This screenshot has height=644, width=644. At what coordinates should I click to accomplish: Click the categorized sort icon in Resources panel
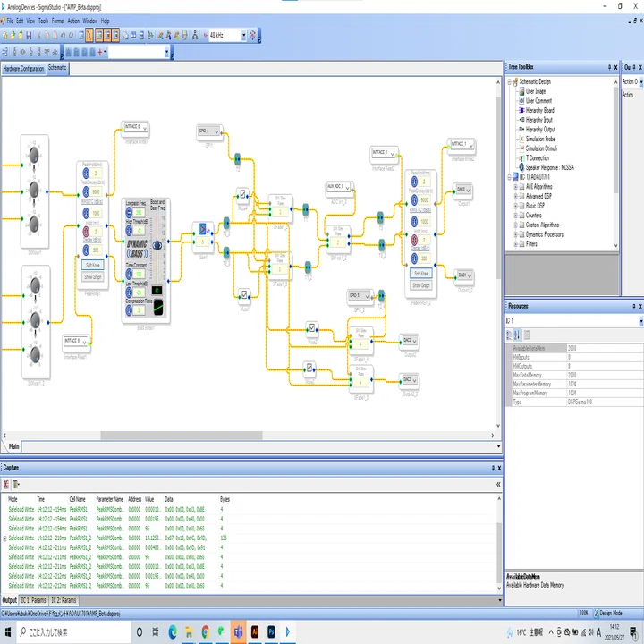(509, 335)
